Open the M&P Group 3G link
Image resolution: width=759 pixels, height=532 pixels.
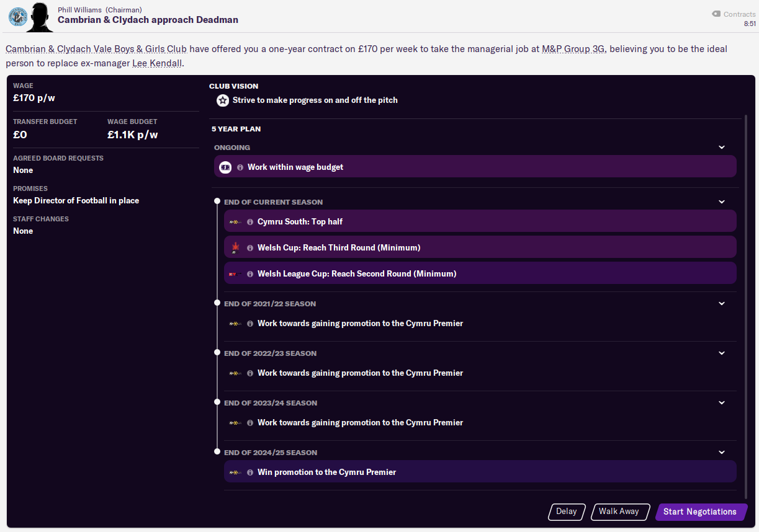point(573,49)
